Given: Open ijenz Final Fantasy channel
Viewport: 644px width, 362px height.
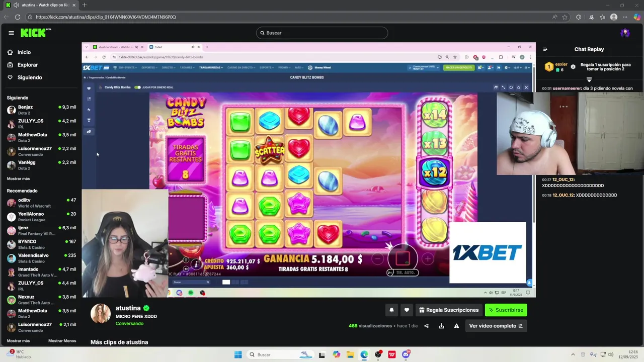Looking at the screenshot, I should (x=41, y=230).
